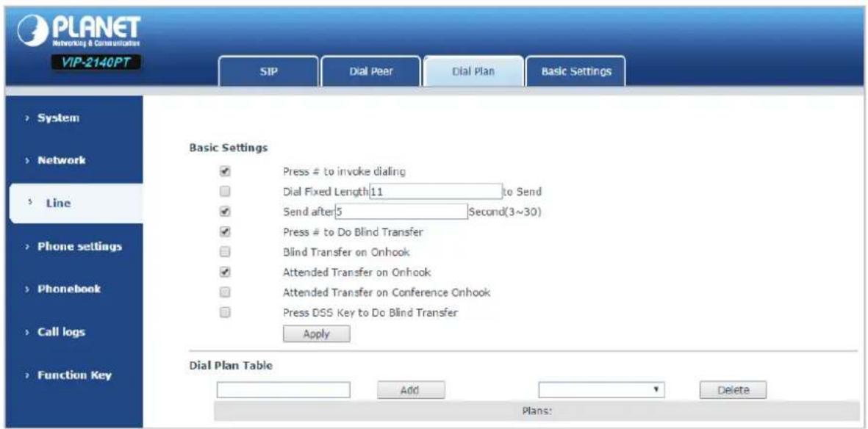
Task: Toggle the Send after seconds checkbox
Action: pyautogui.click(x=225, y=212)
